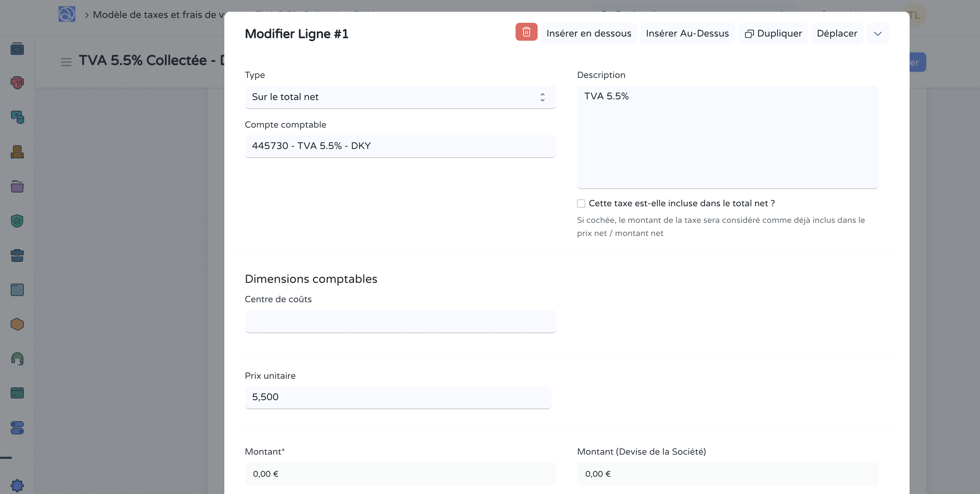
Task: Click the briefcase icon in sidebar
Action: (x=17, y=255)
